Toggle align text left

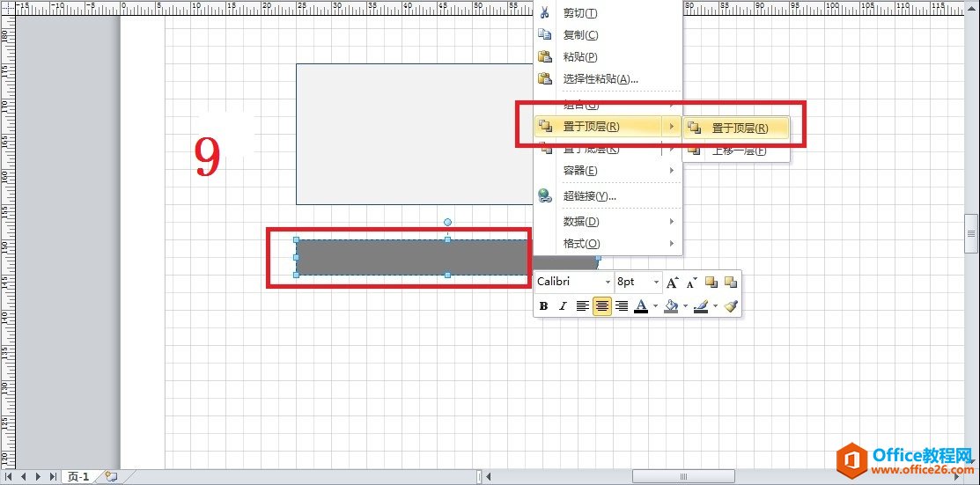(x=583, y=306)
